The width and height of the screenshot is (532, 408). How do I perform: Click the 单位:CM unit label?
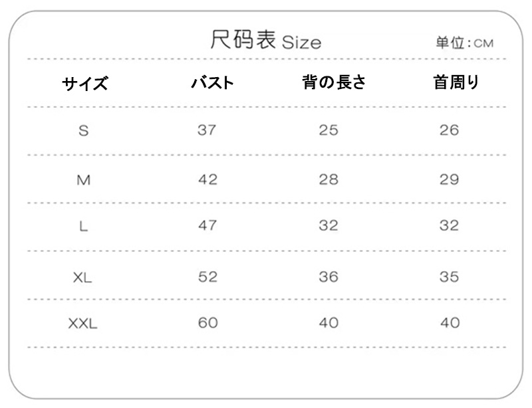point(464,43)
